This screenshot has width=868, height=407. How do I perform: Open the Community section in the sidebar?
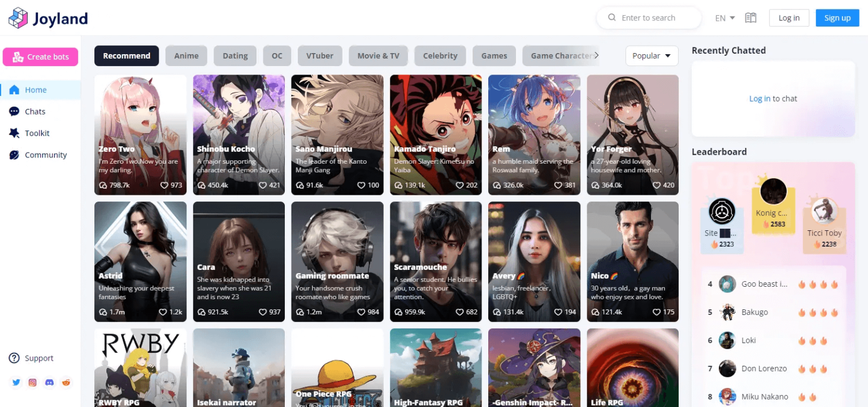pyautogui.click(x=46, y=155)
